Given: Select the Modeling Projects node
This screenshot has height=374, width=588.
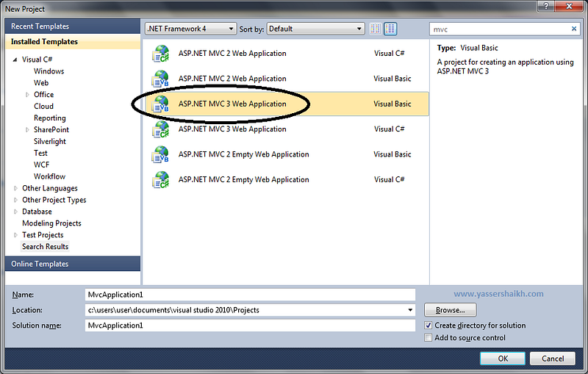Looking at the screenshot, I should pyautogui.click(x=51, y=223).
